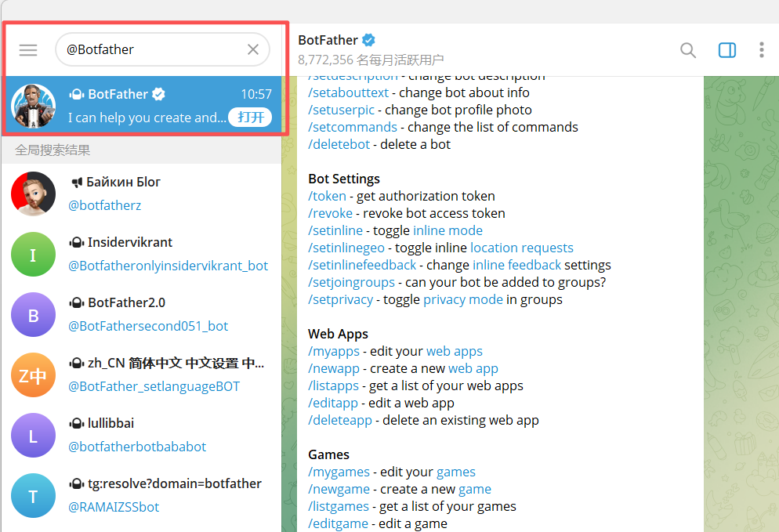The image size is (779, 532).
Task: Clear the @Botfather search text
Action: click(253, 49)
